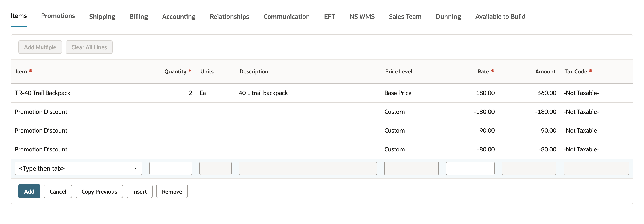Click the empty Tax Code field
The image size is (644, 224).
pos(596,168)
